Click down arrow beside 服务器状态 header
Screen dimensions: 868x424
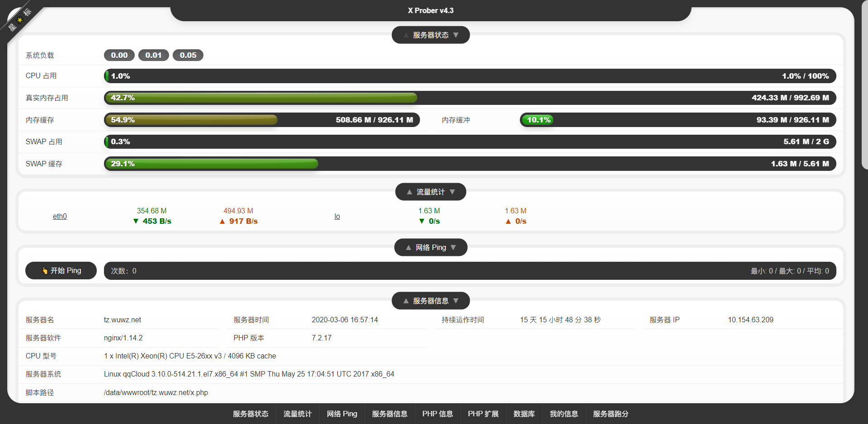(456, 35)
